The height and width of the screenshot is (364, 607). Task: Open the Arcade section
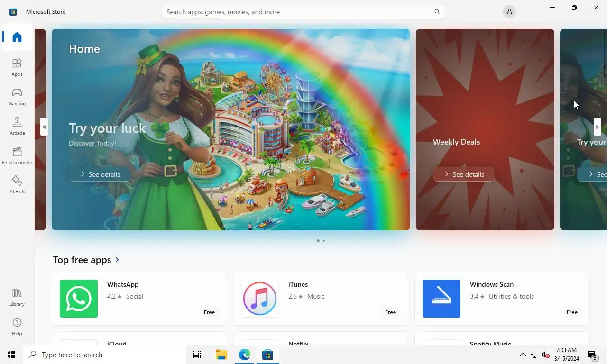click(17, 126)
